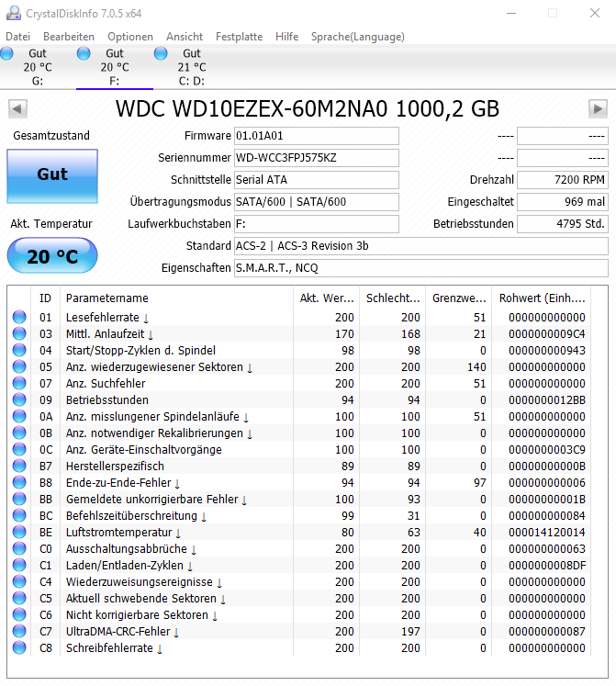Open the Hilfe menu
The height and width of the screenshot is (686, 616).
tap(287, 37)
